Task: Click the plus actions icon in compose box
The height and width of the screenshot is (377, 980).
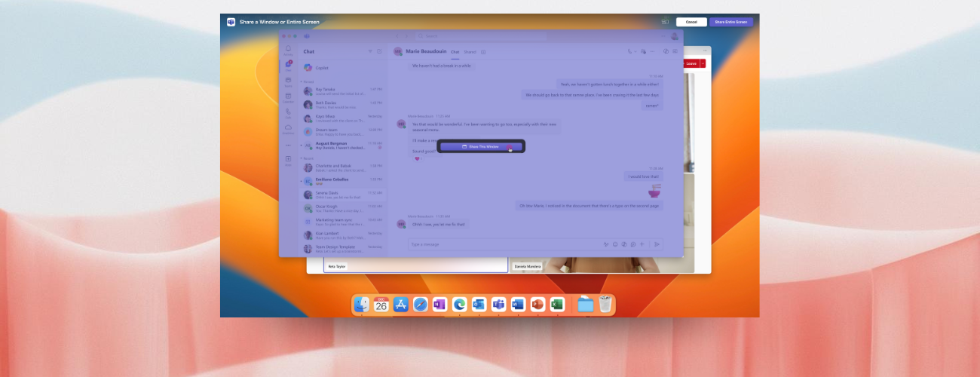Action: point(642,244)
